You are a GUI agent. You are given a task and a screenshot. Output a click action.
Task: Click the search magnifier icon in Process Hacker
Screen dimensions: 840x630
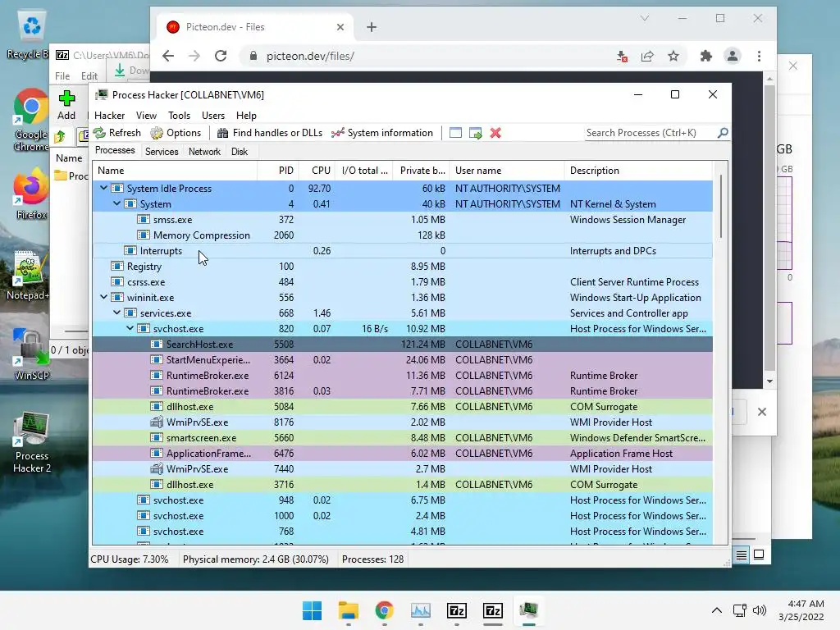(723, 132)
